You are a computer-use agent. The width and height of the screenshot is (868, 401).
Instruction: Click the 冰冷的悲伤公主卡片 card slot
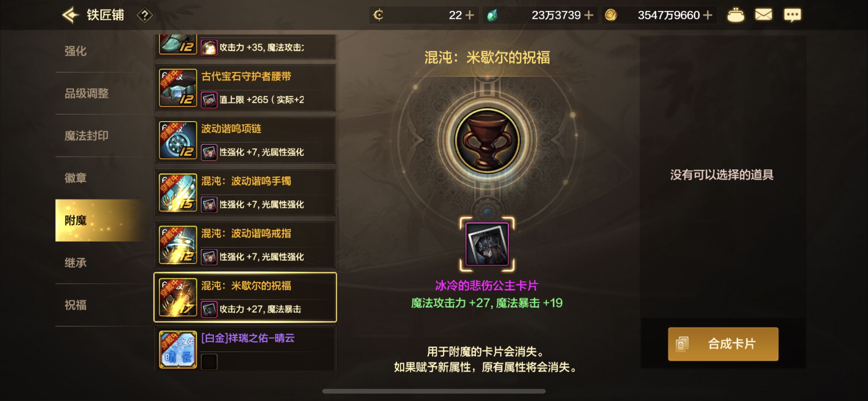click(487, 244)
